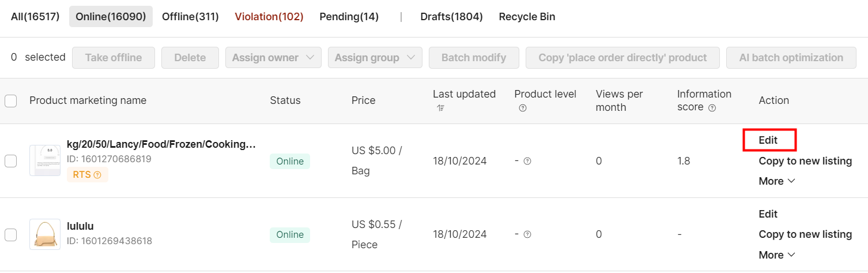Open the Assign group dropdown
Screen dimensions: 868x273
pos(375,58)
